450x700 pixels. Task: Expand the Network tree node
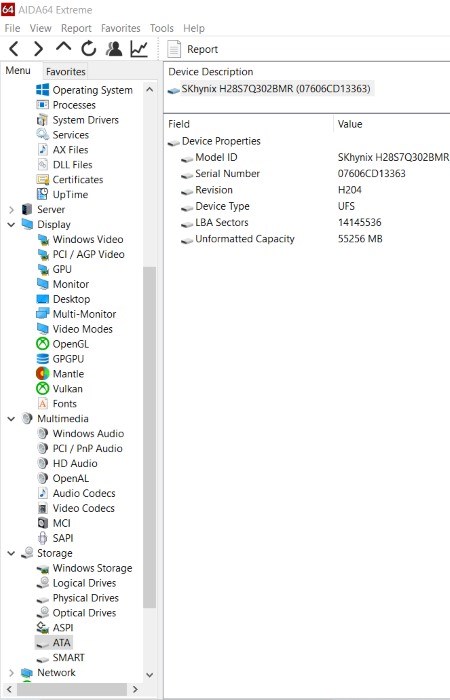click(11, 672)
